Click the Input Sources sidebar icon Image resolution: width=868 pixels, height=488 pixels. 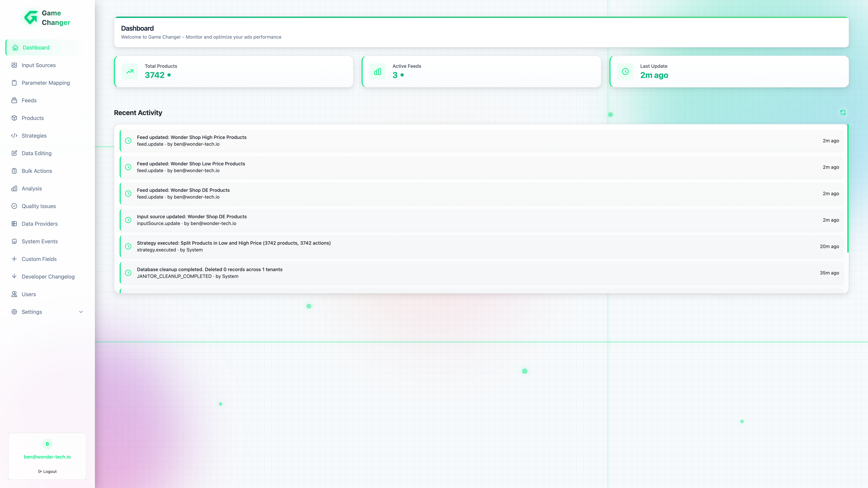point(14,65)
